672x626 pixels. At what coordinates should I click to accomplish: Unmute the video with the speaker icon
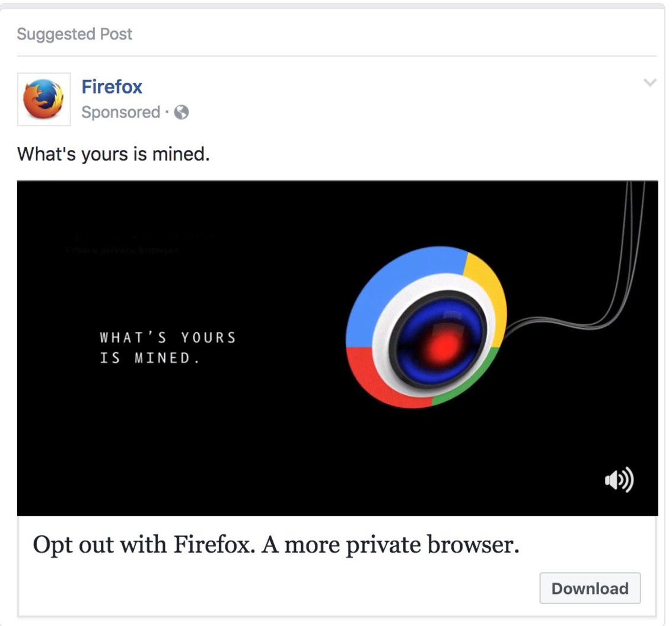(x=619, y=480)
